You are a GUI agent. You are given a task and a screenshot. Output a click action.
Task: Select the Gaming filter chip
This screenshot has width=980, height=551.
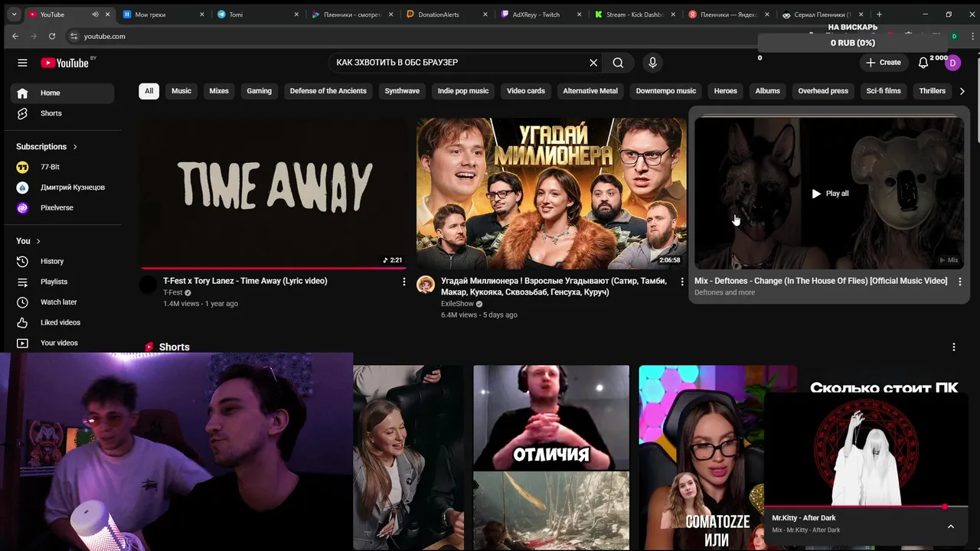(259, 91)
